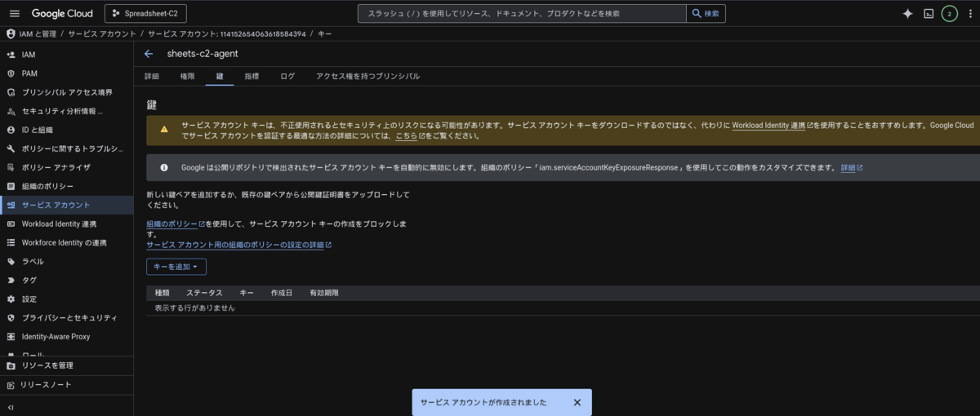Image resolution: width=980 pixels, height=416 pixels.
Task: Click the プライバシーとセキュリティ shield icon
Action: [11, 318]
